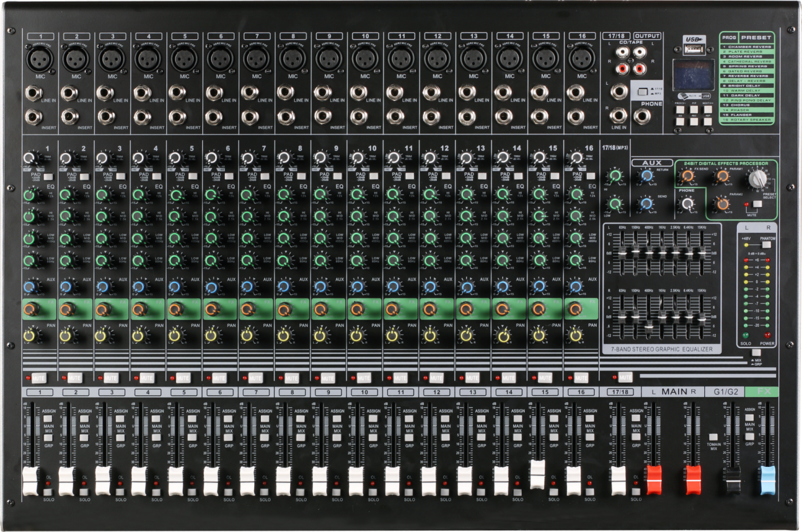Click the AUX RETURN blue knob
This screenshot has height=532, width=802.
click(x=647, y=176)
